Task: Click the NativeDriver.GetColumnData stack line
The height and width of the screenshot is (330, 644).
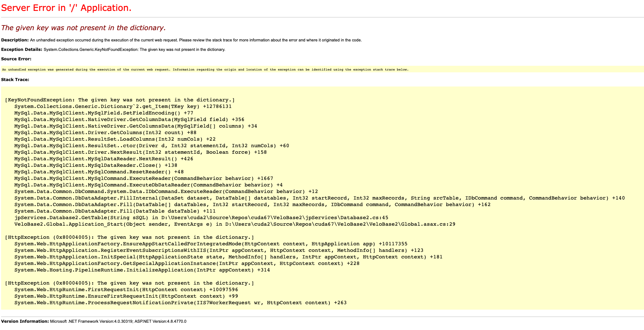Action: (129, 120)
